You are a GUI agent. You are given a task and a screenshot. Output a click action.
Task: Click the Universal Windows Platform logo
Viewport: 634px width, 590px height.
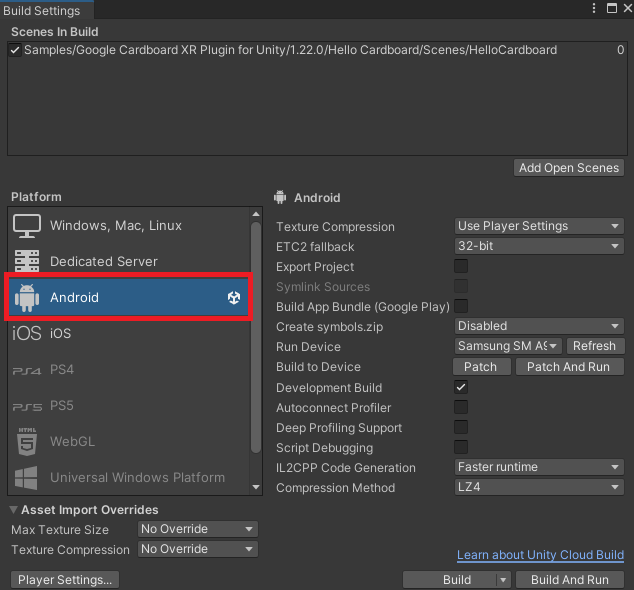point(26,478)
